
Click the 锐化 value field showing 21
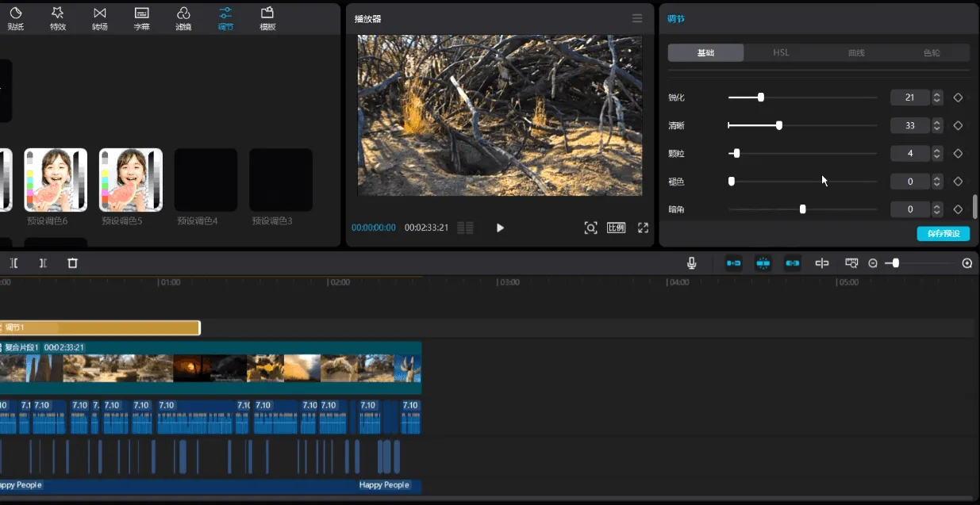click(910, 98)
